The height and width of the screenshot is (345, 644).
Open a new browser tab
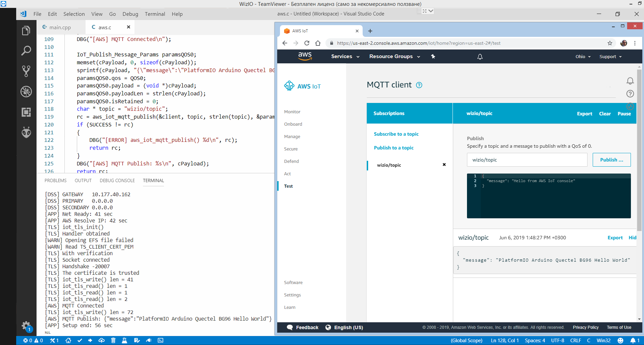coord(370,31)
